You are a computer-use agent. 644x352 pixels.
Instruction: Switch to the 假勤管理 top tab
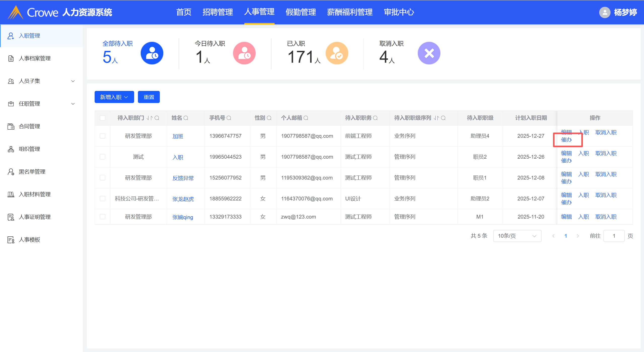point(300,12)
